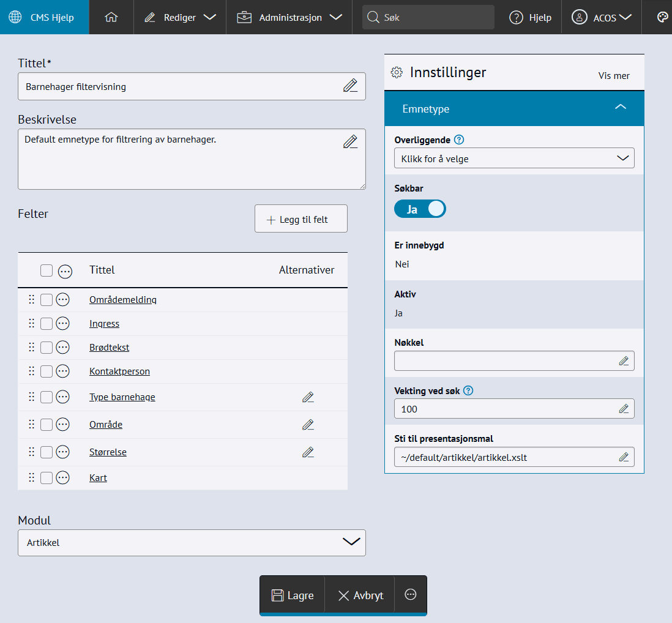The width and height of the screenshot is (672, 623).
Task: Click the pencil icon for Type barnehage alternatives
Action: pos(308,397)
